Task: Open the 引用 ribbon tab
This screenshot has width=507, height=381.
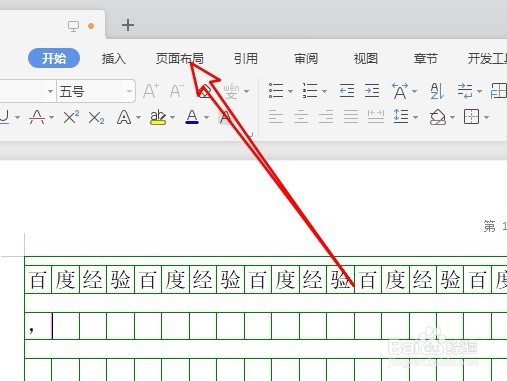Action: 246,59
